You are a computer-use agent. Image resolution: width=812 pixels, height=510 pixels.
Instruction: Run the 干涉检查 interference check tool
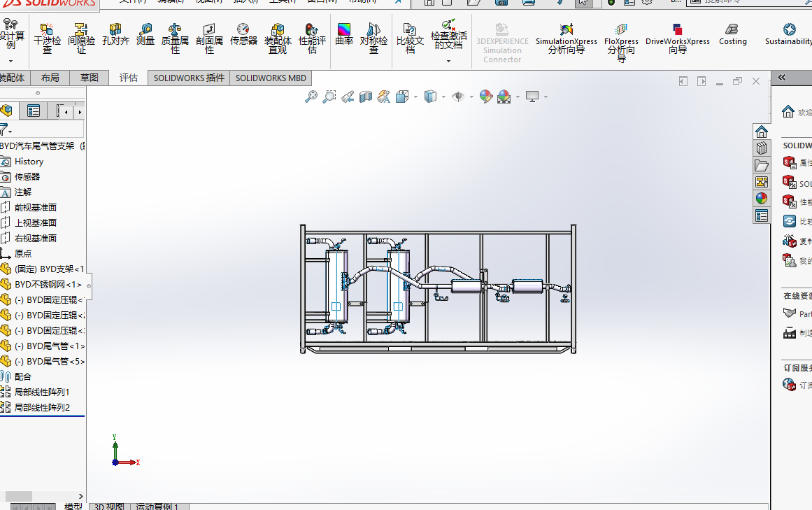click(47, 39)
